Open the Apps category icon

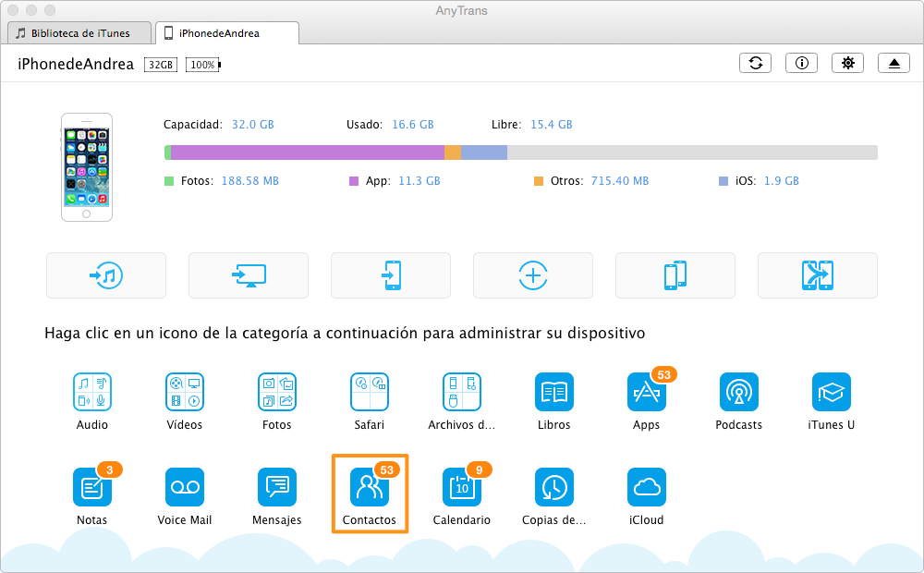pyautogui.click(x=647, y=392)
